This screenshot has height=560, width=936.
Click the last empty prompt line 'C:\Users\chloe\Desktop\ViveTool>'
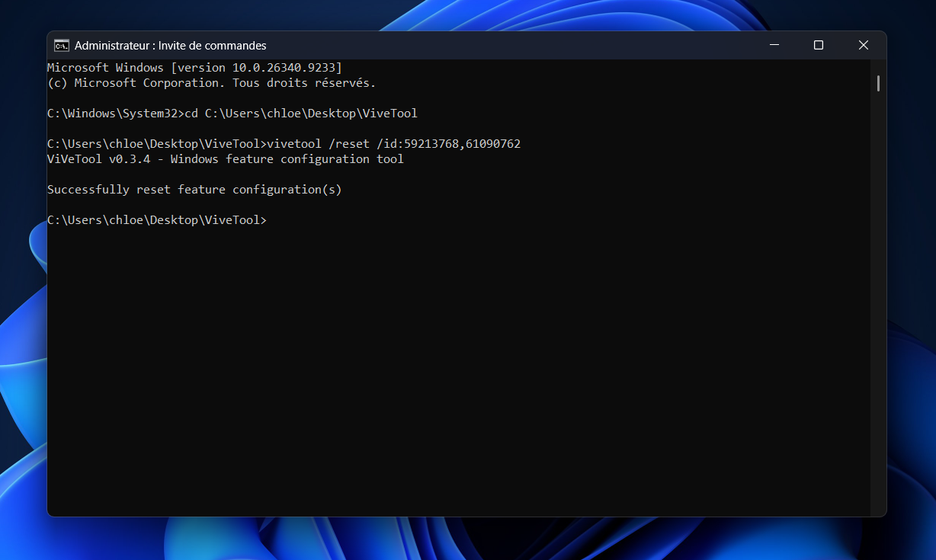tap(158, 220)
